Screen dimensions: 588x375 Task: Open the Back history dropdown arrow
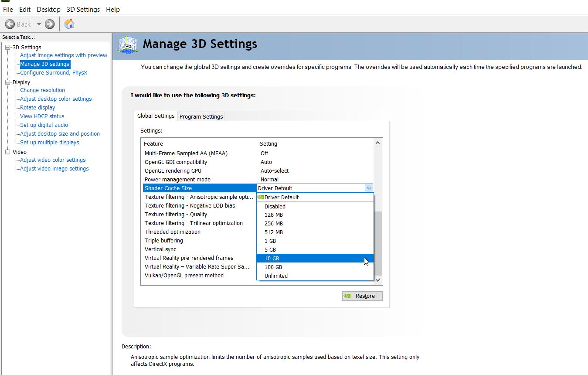38,24
